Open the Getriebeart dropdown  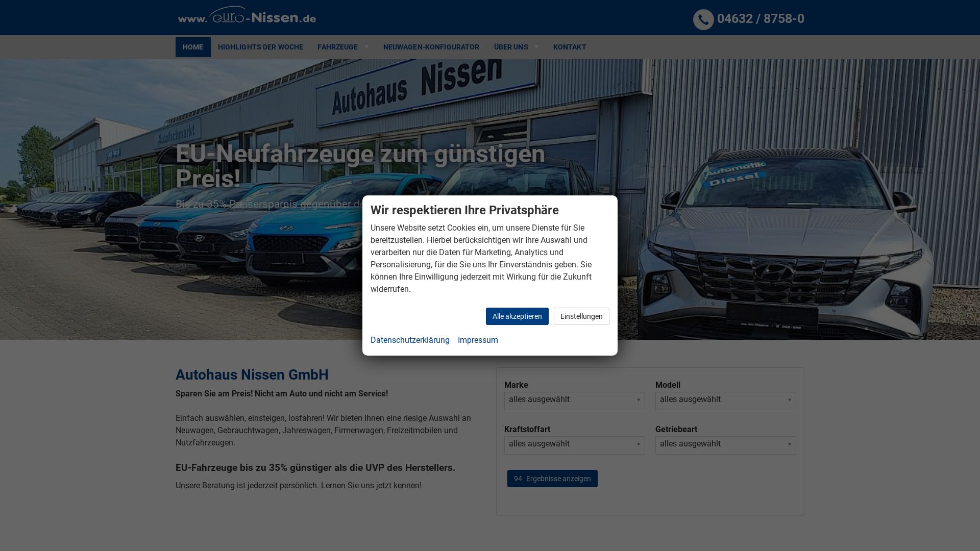(726, 445)
